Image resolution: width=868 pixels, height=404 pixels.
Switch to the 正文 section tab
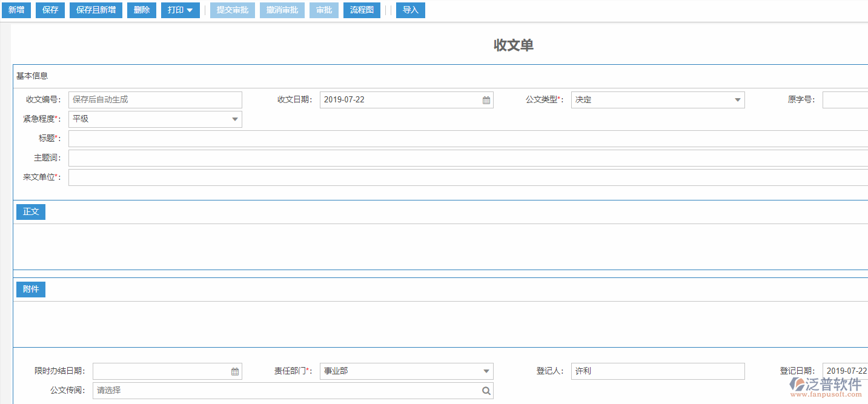click(30, 211)
